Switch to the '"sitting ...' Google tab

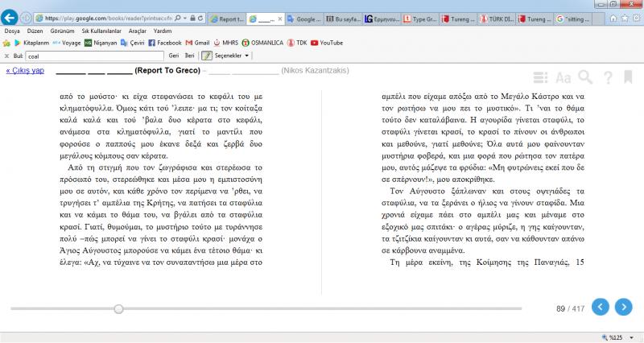tap(573, 19)
